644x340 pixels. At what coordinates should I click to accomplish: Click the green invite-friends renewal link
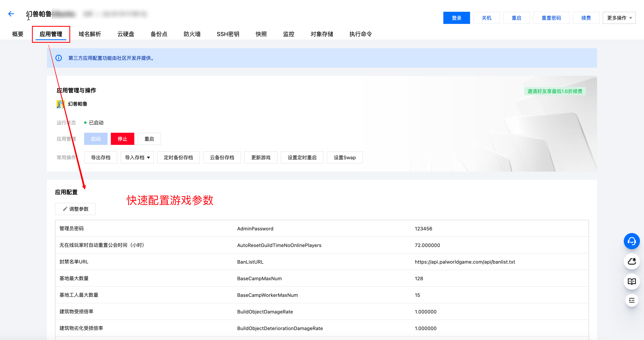click(555, 91)
